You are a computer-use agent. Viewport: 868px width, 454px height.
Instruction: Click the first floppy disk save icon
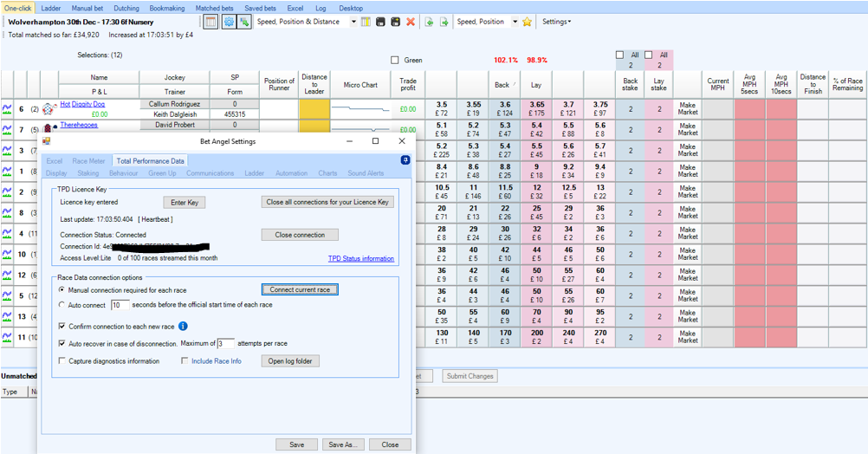[x=380, y=22]
